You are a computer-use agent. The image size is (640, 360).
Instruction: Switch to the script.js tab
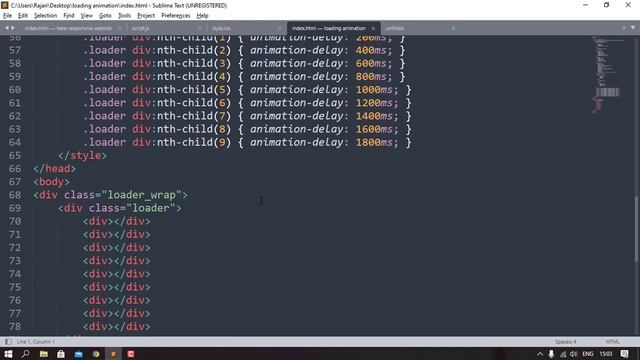(x=141, y=28)
